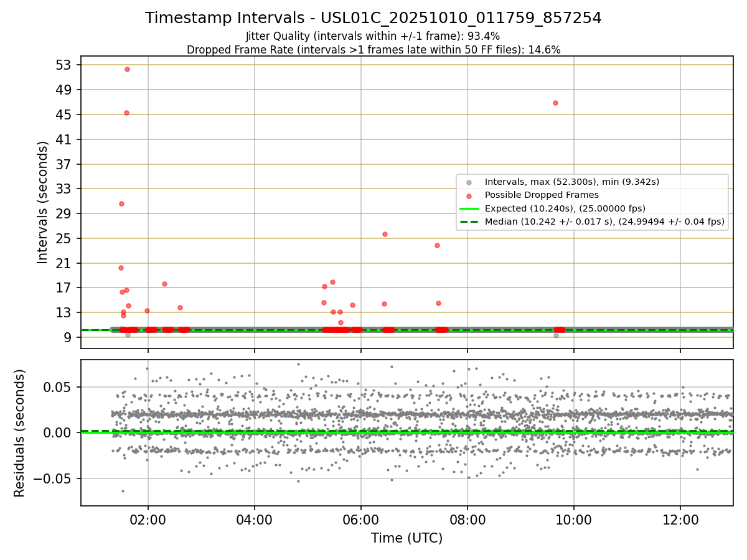Click legend entry "Intervals, max (52.300s), min (9.342s)"
The height and width of the screenshot is (560, 747).
[x=572, y=182]
